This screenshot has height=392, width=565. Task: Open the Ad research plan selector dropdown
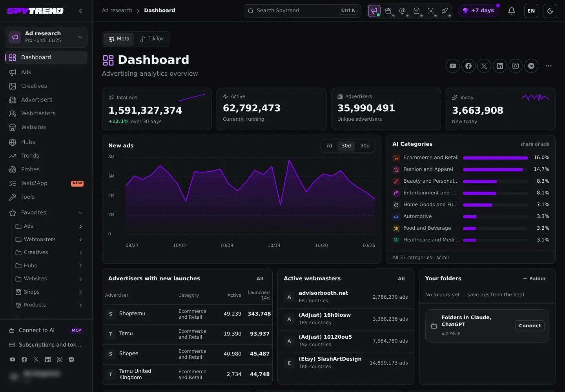pyautogui.click(x=46, y=37)
